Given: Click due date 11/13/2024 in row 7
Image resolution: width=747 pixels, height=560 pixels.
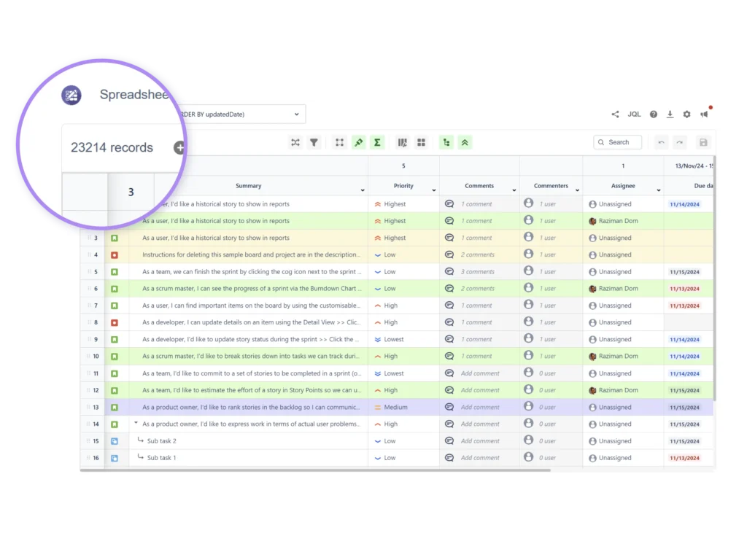Looking at the screenshot, I should (x=684, y=306).
